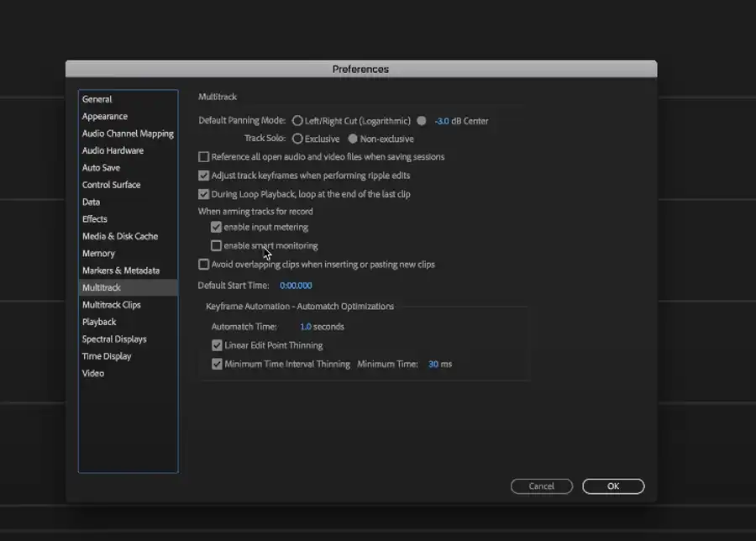Viewport: 756px width, 541px height.
Task: Uncheck Linear Edit Point Thinning
Action: coord(217,345)
